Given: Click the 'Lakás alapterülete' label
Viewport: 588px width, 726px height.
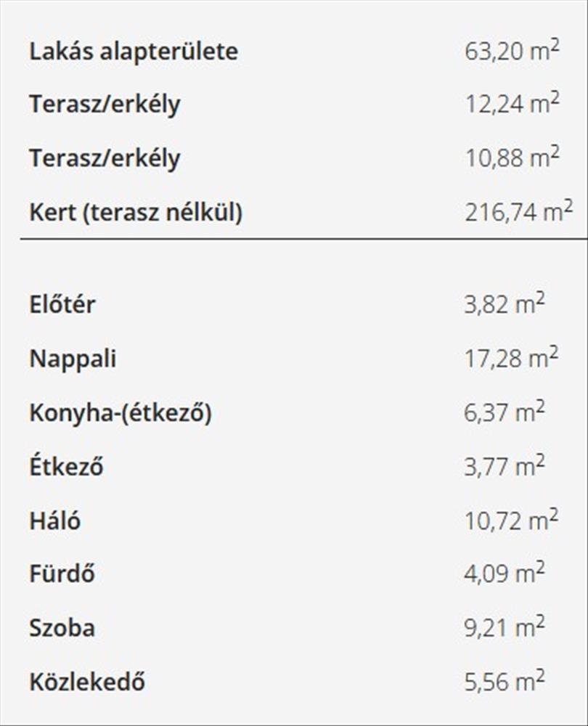Looking at the screenshot, I should click(134, 52).
